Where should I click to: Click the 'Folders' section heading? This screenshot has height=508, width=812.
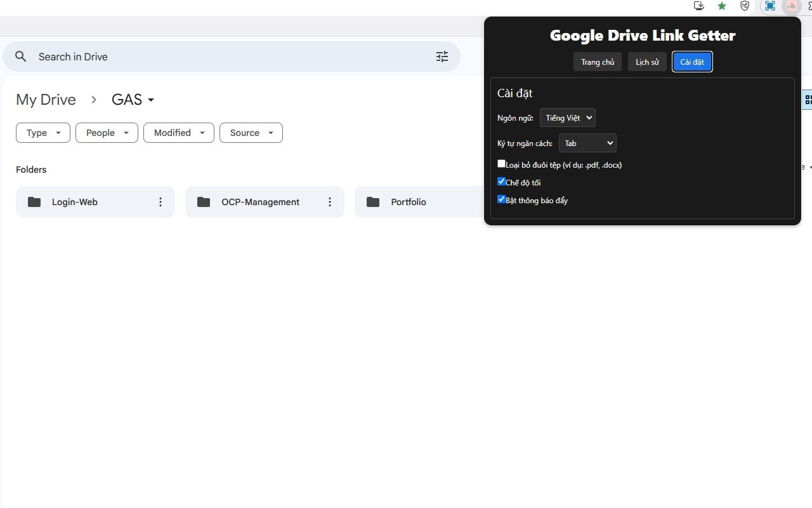[x=31, y=170]
